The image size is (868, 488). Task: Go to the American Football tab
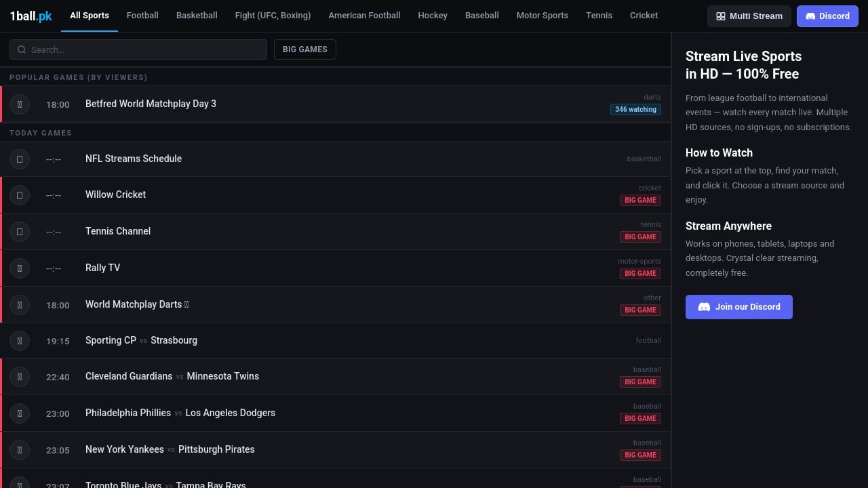click(364, 15)
